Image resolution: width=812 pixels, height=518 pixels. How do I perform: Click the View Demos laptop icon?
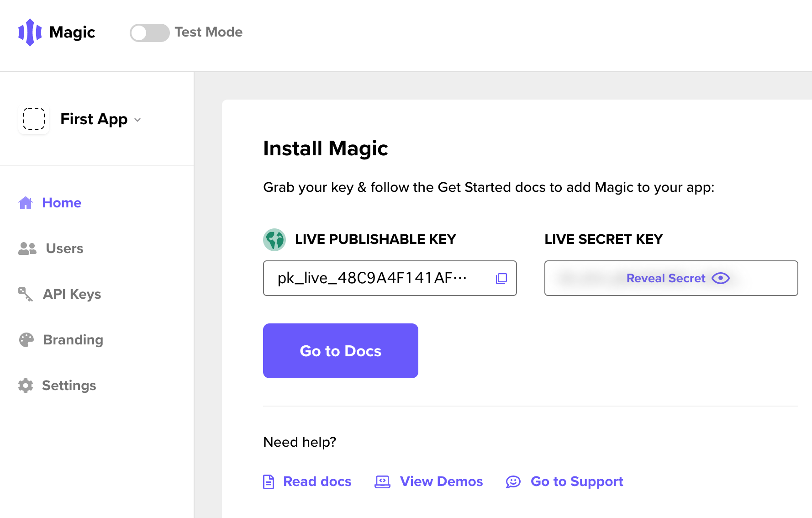382,482
